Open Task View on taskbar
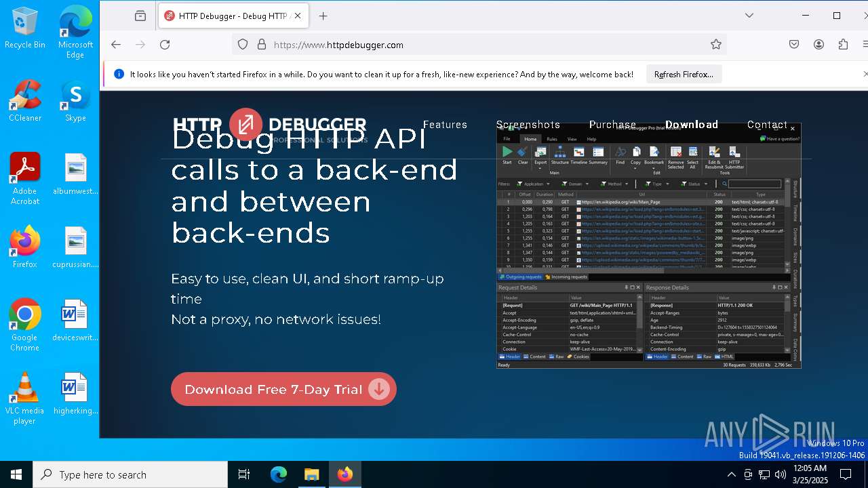 (x=244, y=474)
